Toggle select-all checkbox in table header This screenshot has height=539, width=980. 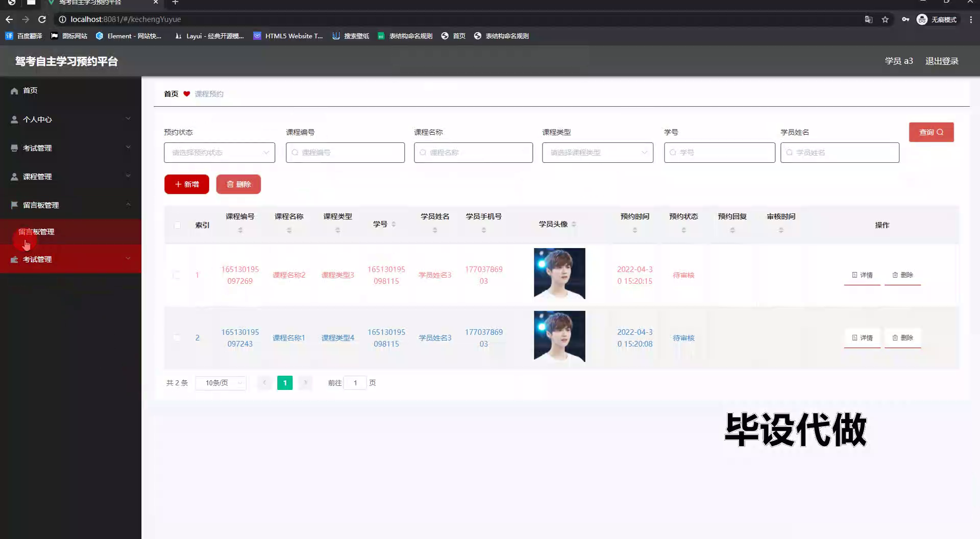click(177, 225)
